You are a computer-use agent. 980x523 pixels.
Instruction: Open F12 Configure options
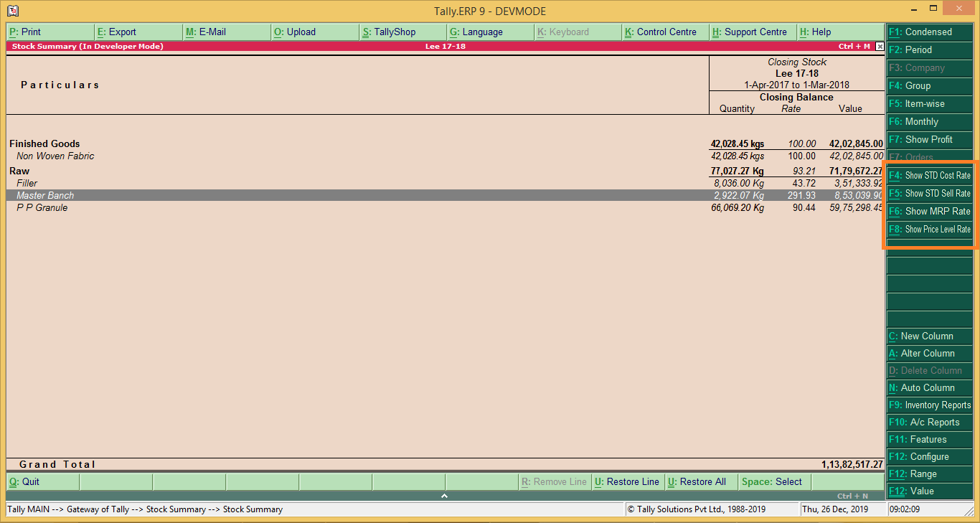[929, 456]
